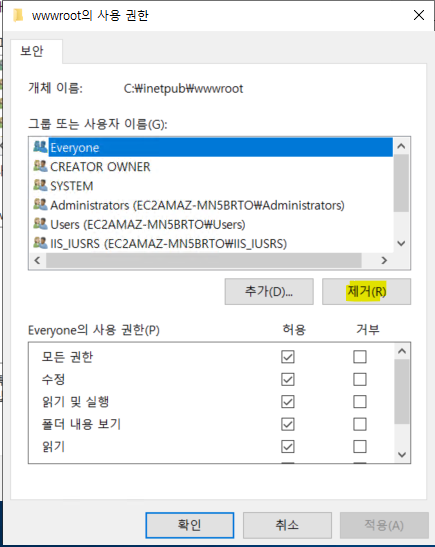Click user list scroll left arrow

[x=37, y=260]
